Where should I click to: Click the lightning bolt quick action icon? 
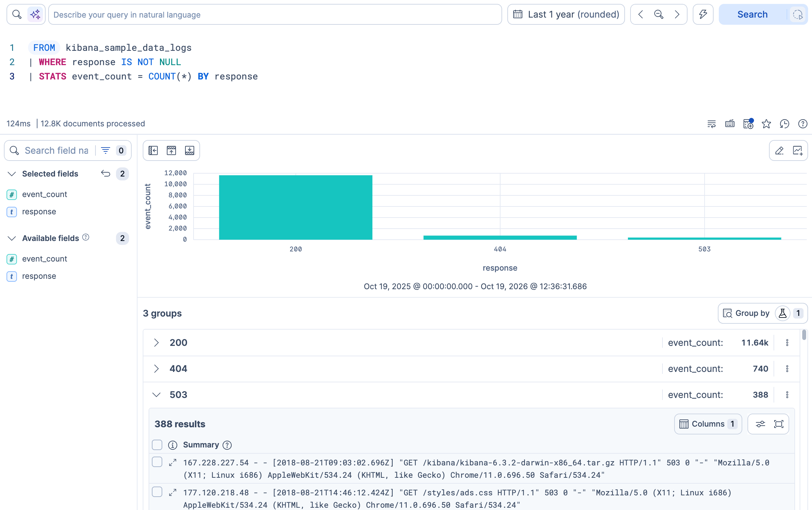click(x=703, y=15)
